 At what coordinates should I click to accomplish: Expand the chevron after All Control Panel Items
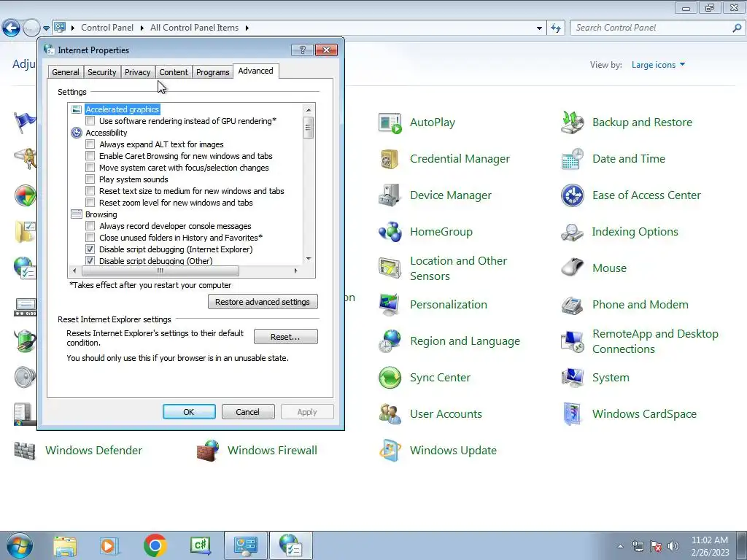(247, 28)
